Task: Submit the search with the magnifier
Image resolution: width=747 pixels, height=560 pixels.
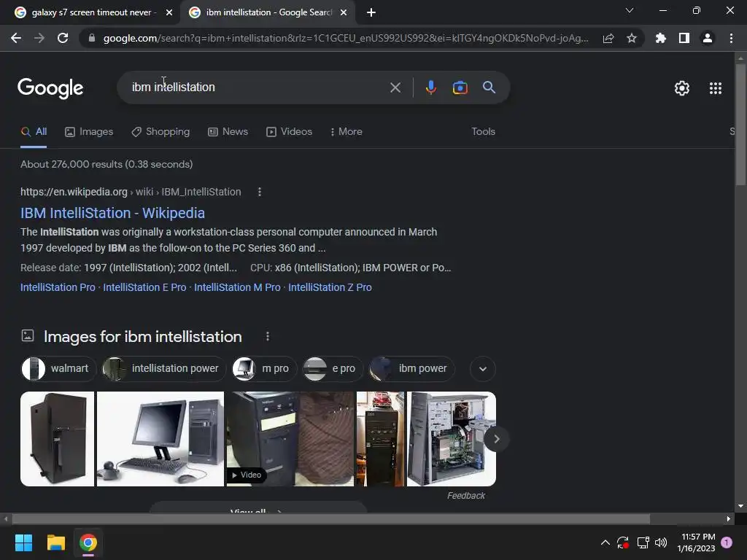Action: coord(489,87)
